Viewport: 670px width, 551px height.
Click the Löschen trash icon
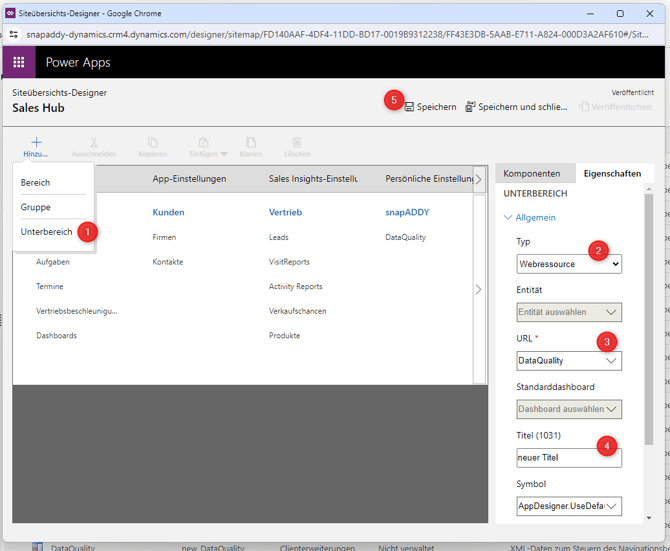coord(297,143)
